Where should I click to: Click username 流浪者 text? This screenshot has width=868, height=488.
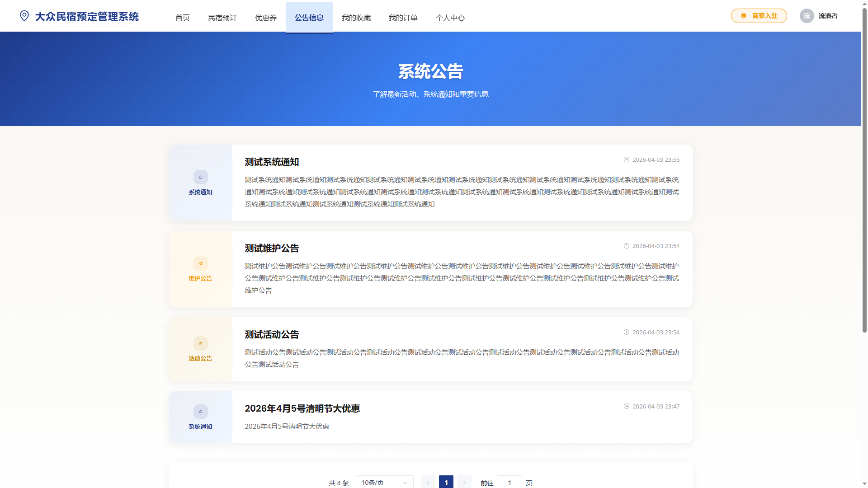click(828, 16)
